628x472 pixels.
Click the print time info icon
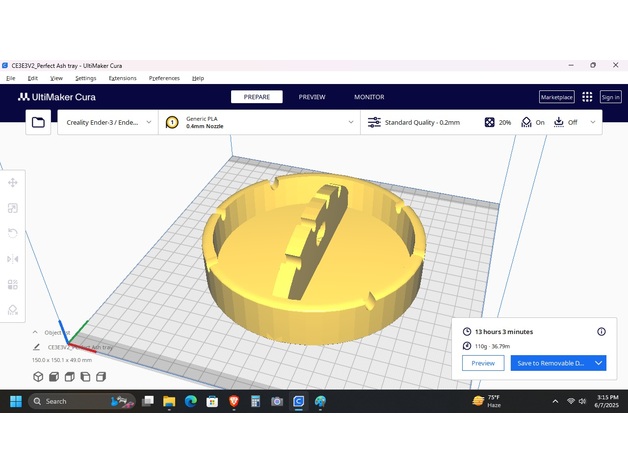pyautogui.click(x=601, y=331)
